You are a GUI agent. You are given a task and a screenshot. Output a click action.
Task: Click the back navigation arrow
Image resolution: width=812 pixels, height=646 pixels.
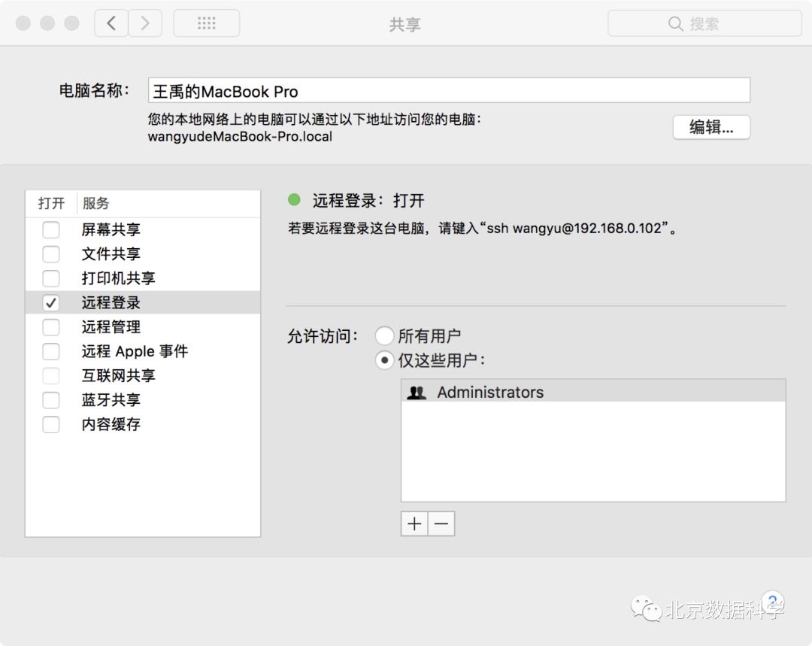coord(111,23)
